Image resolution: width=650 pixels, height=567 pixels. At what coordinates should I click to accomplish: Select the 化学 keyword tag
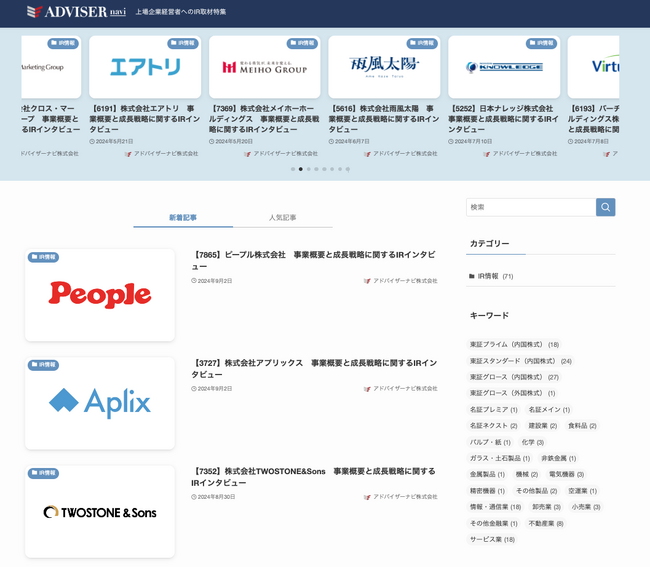pos(533,442)
